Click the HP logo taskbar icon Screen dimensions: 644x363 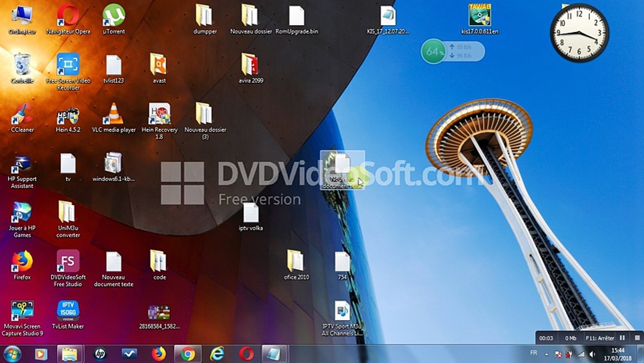click(x=100, y=354)
